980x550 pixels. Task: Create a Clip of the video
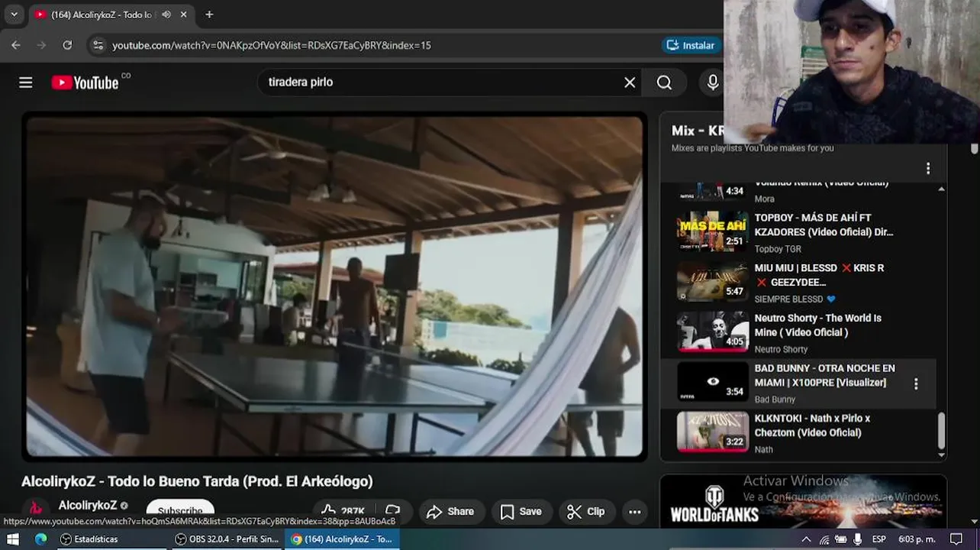586,512
